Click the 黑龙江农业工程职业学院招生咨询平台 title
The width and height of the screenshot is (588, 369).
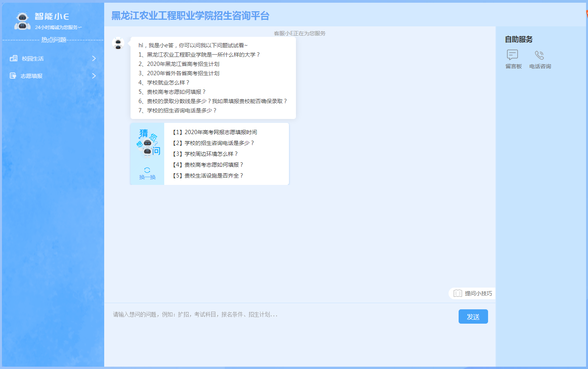click(190, 16)
